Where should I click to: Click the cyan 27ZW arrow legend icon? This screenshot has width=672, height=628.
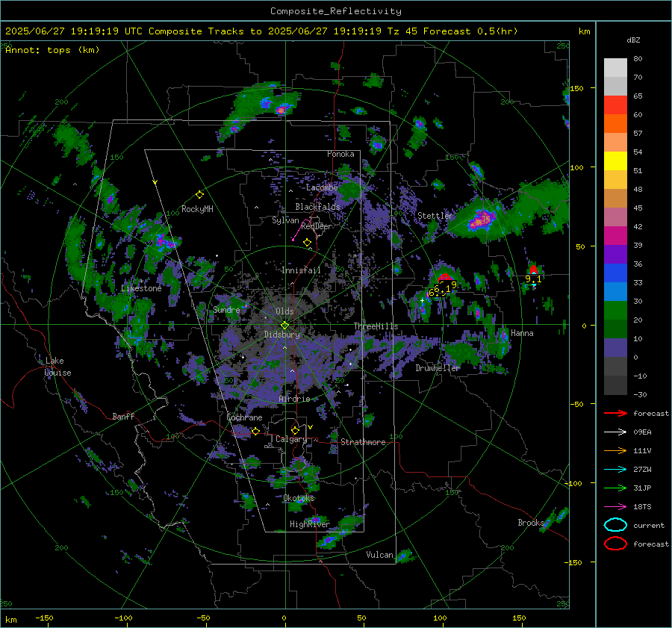tap(615, 470)
